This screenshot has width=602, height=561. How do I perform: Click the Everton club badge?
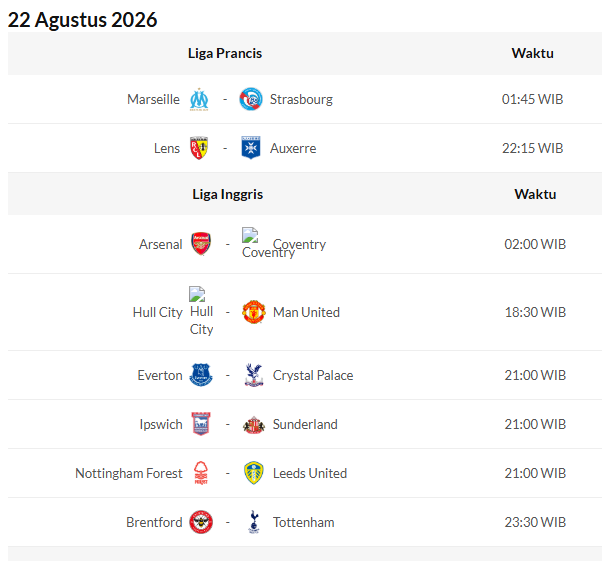click(x=201, y=375)
